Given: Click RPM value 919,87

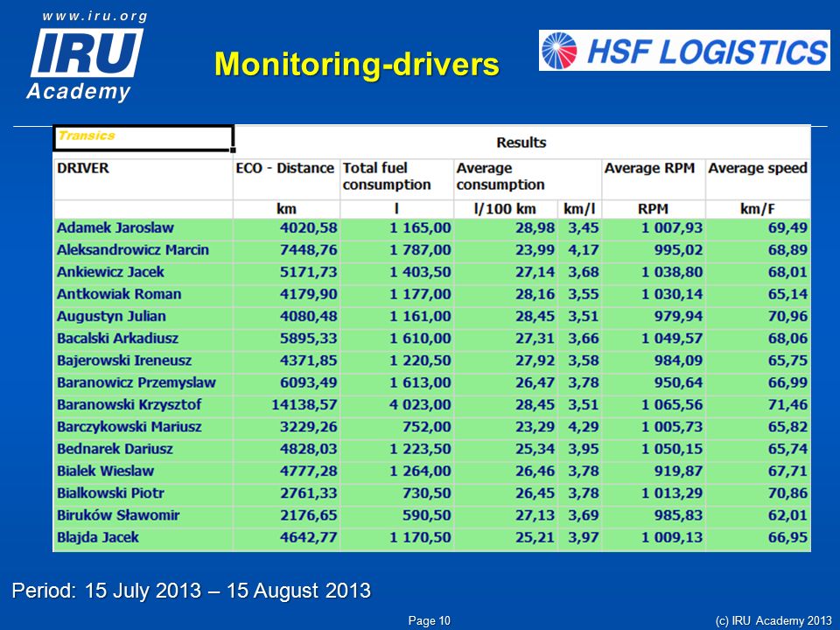Looking at the screenshot, I should (678, 471).
